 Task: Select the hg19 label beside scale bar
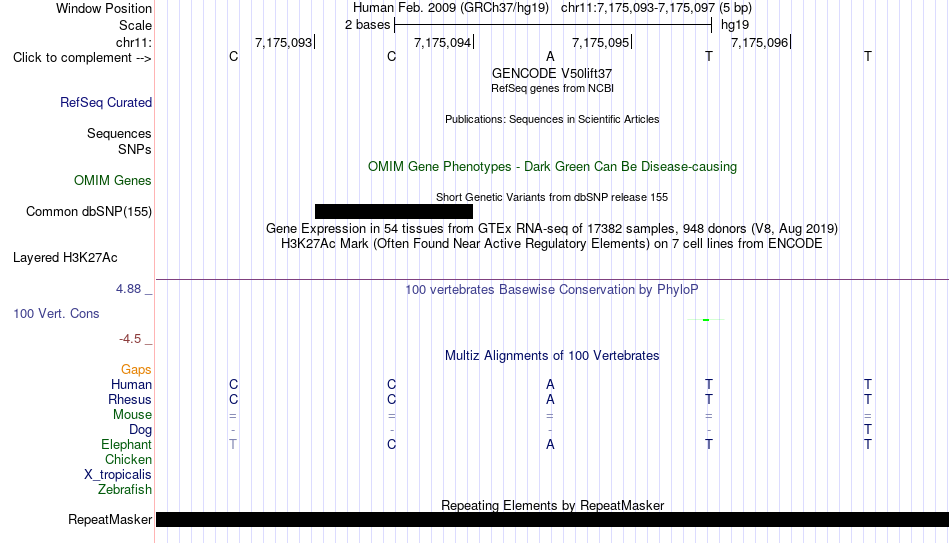pyautogui.click(x=735, y=25)
